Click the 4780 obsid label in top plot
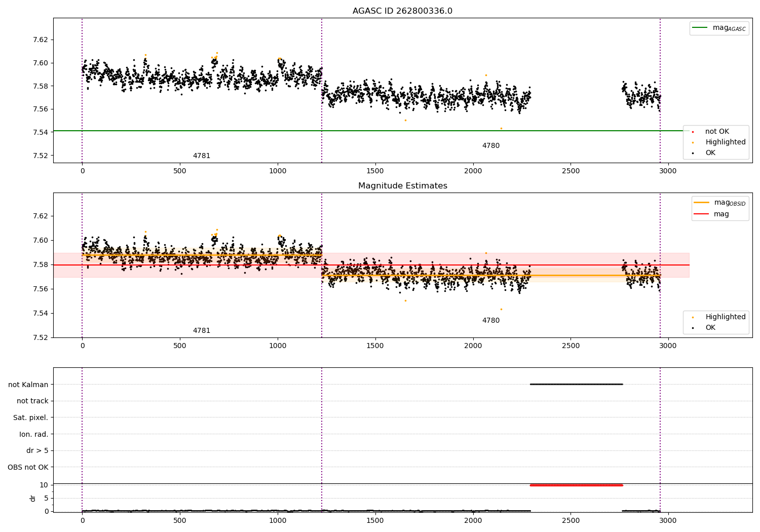 491,146
